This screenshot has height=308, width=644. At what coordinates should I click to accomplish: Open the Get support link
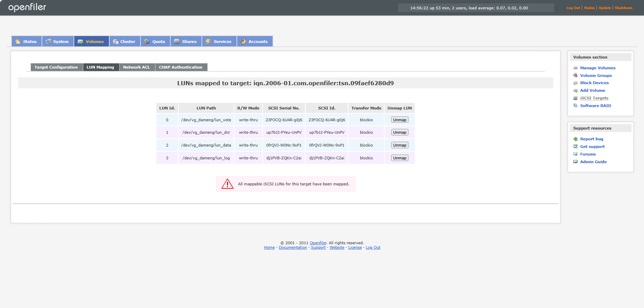coord(592,147)
